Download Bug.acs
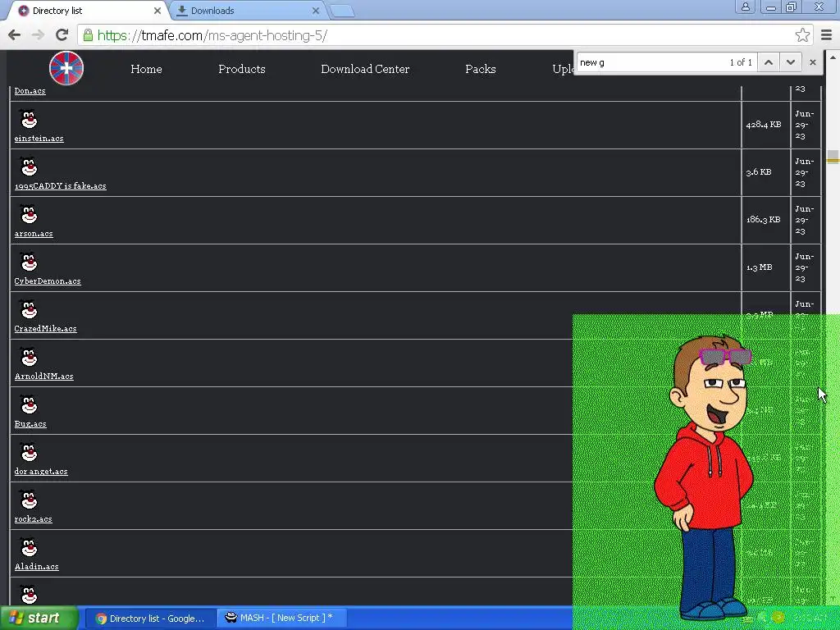Image resolution: width=840 pixels, height=630 pixels. (x=30, y=424)
